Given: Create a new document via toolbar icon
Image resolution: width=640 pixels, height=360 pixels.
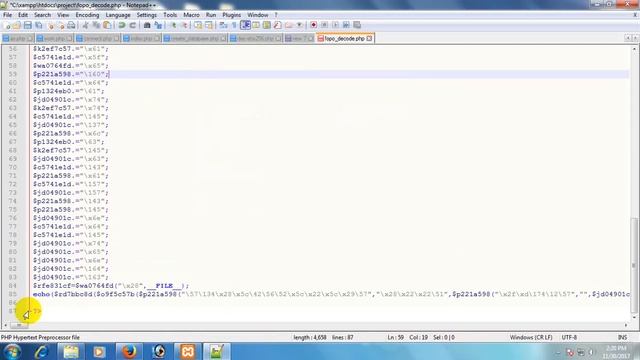Looking at the screenshot, I should click(7, 25).
